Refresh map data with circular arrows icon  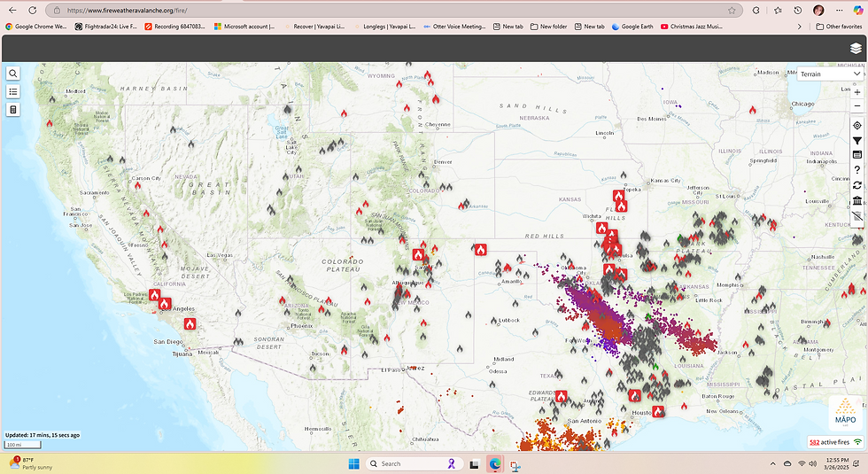point(857,185)
